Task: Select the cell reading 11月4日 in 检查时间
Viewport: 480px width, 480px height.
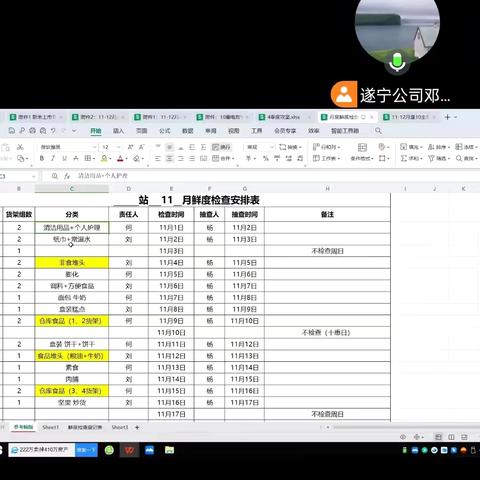Action: tap(171, 263)
